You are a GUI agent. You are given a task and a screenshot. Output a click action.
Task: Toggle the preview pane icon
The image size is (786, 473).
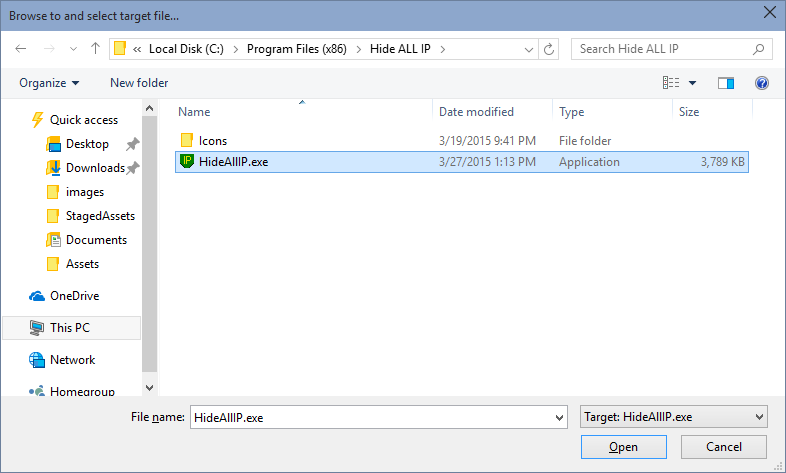click(x=725, y=83)
